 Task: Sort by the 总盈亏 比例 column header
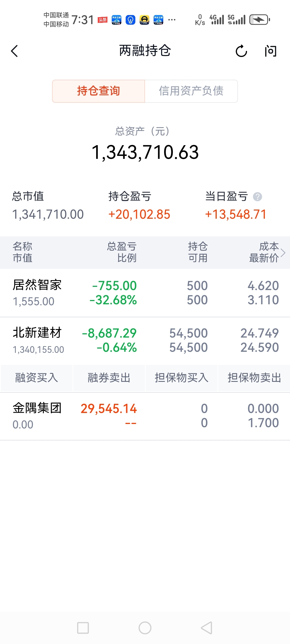(122, 252)
